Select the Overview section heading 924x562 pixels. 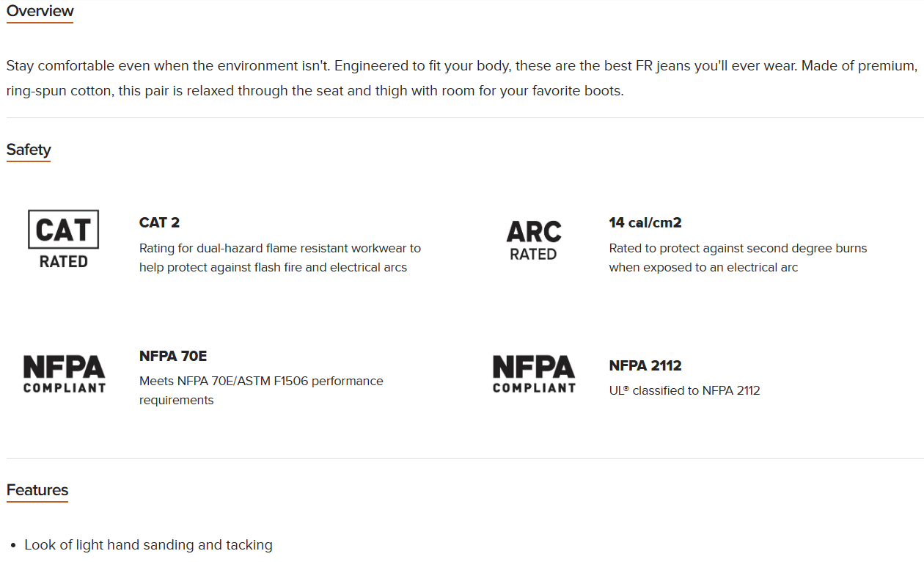pyautogui.click(x=40, y=11)
